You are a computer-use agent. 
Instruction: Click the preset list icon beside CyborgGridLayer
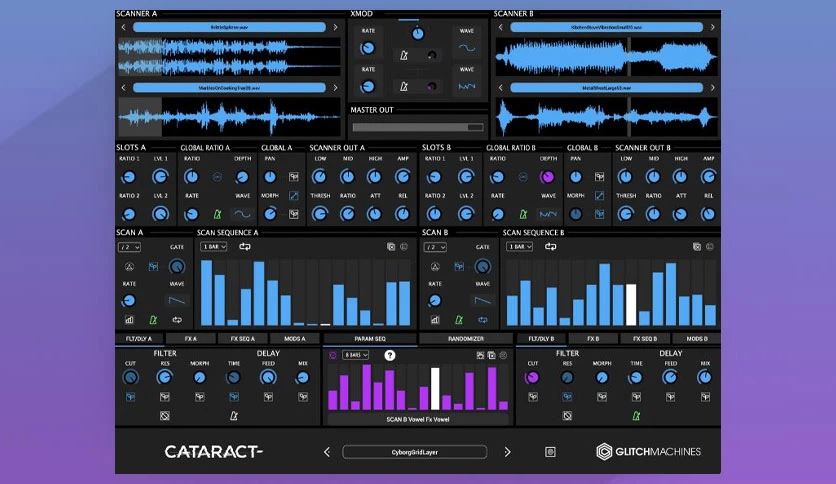click(550, 452)
